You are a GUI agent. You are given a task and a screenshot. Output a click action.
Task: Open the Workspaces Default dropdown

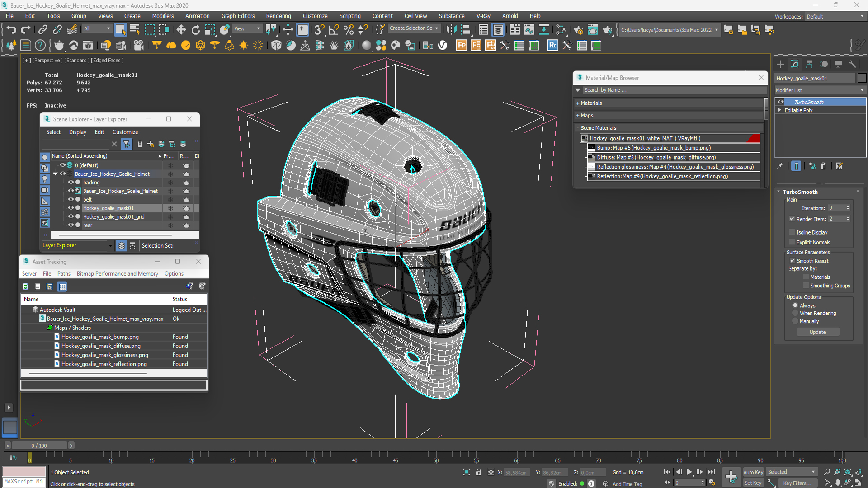835,17
